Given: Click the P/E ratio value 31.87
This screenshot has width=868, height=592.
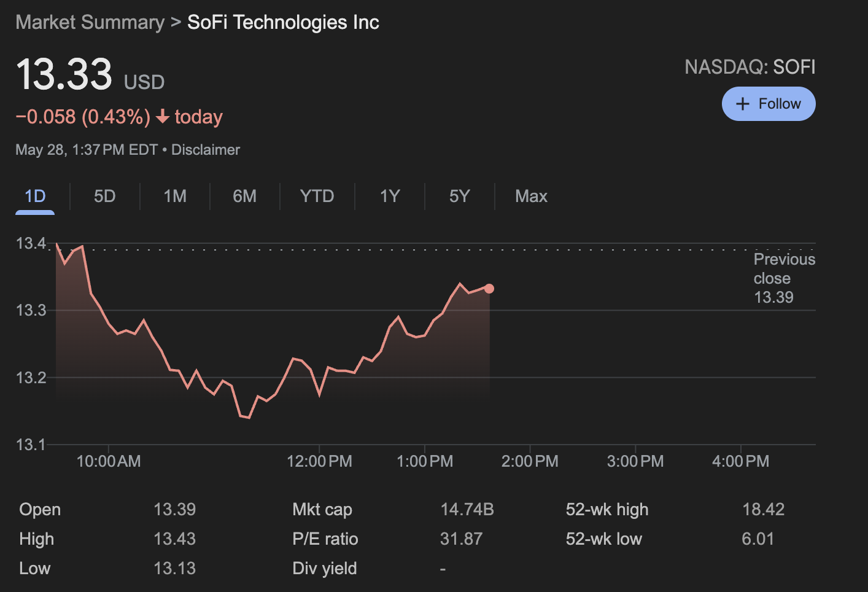Looking at the screenshot, I should tap(461, 539).
